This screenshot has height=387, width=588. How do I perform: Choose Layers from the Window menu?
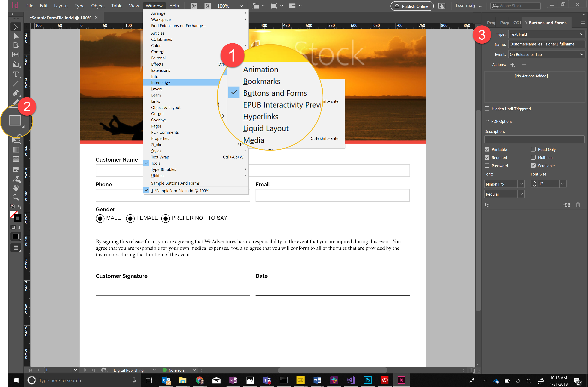click(157, 89)
